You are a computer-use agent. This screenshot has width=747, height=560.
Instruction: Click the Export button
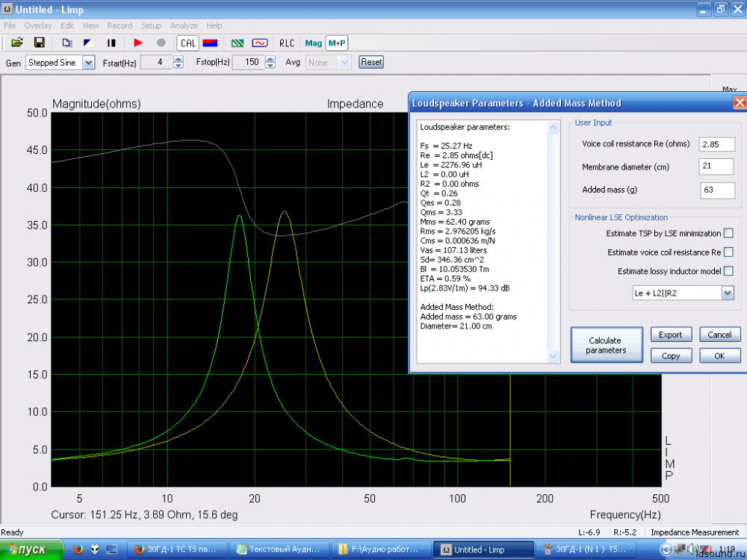[670, 335]
